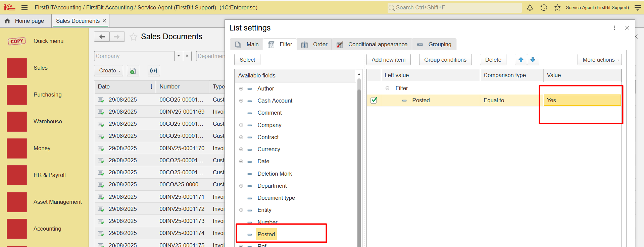644x247 pixels.
Task: Select the Posted available field
Action: pyautogui.click(x=266, y=234)
